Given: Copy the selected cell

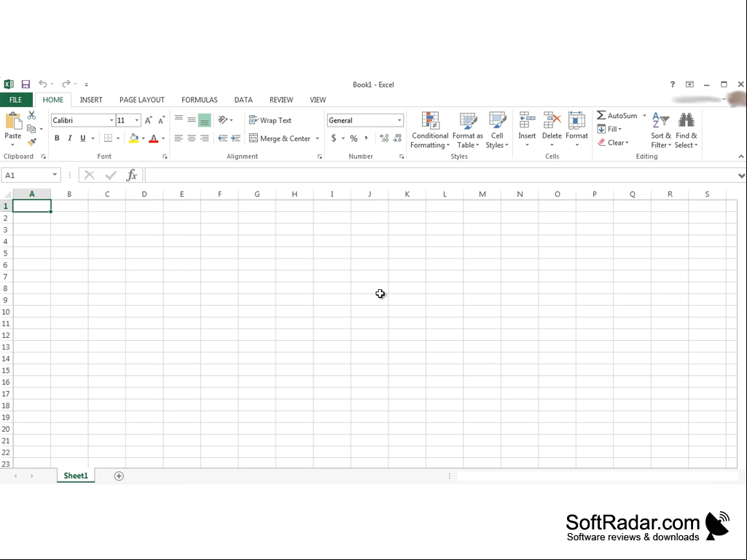Looking at the screenshot, I should [x=31, y=129].
